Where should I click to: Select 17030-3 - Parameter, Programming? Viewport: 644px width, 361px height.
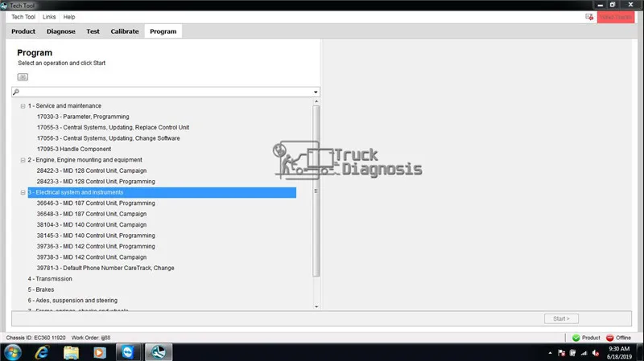pos(83,117)
